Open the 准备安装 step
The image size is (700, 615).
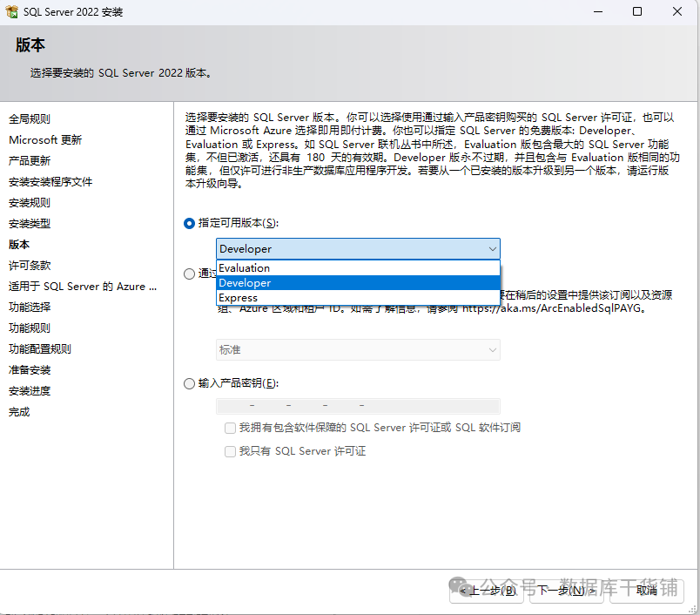pos(30,370)
